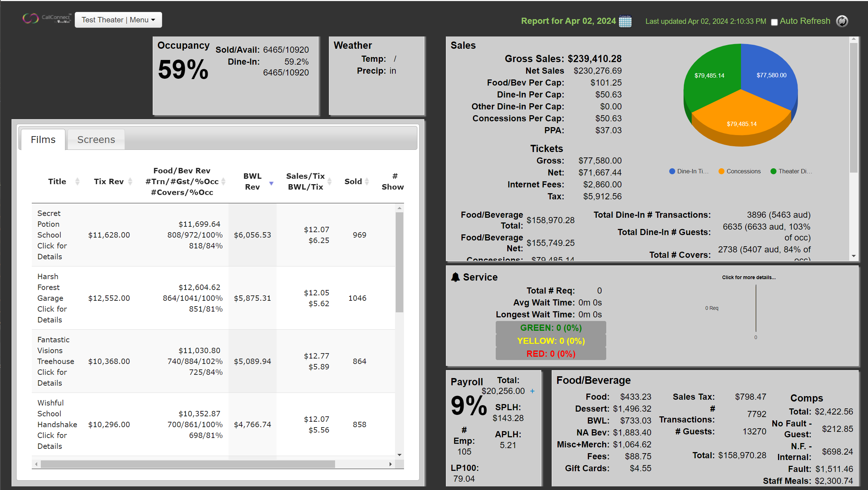
Task: Open the Test Theater Menu dropdown
Action: pos(118,20)
